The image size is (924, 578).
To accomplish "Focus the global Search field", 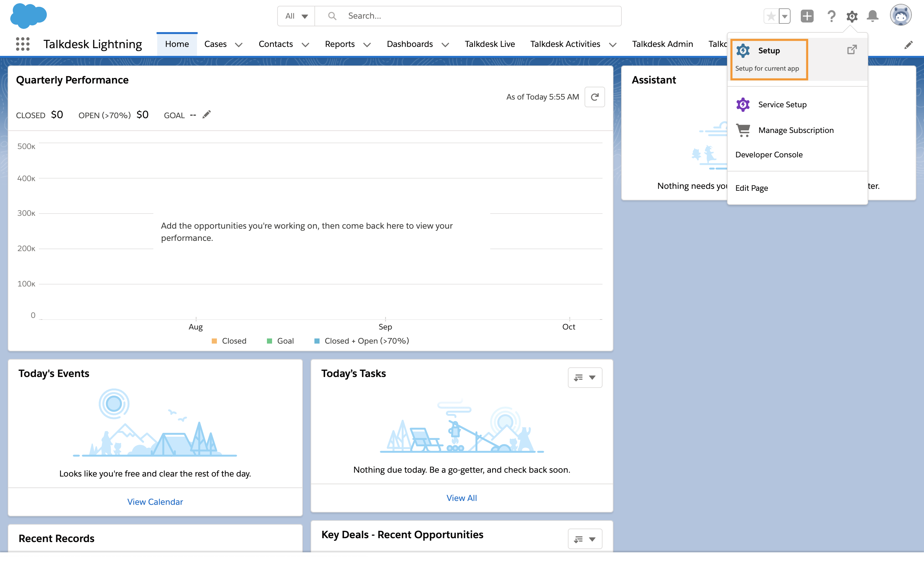I will [468, 16].
